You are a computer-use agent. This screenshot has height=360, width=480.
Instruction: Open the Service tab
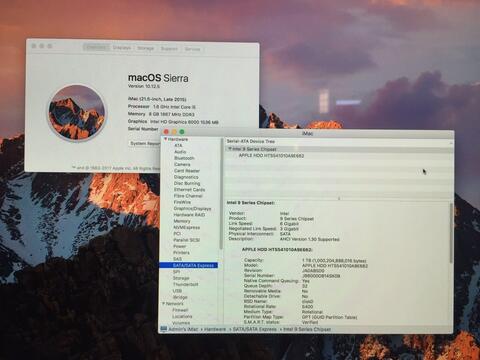tap(192, 49)
